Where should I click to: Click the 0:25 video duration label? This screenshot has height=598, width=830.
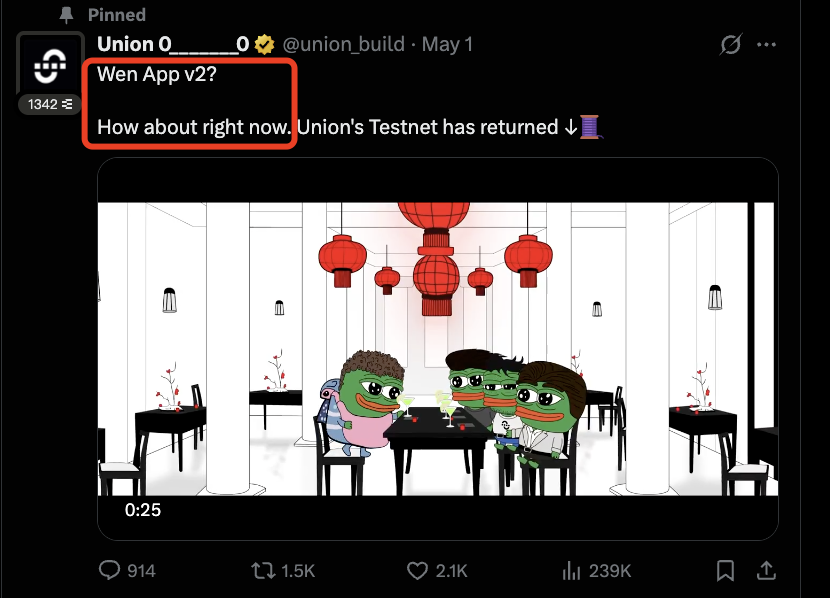coord(143,510)
